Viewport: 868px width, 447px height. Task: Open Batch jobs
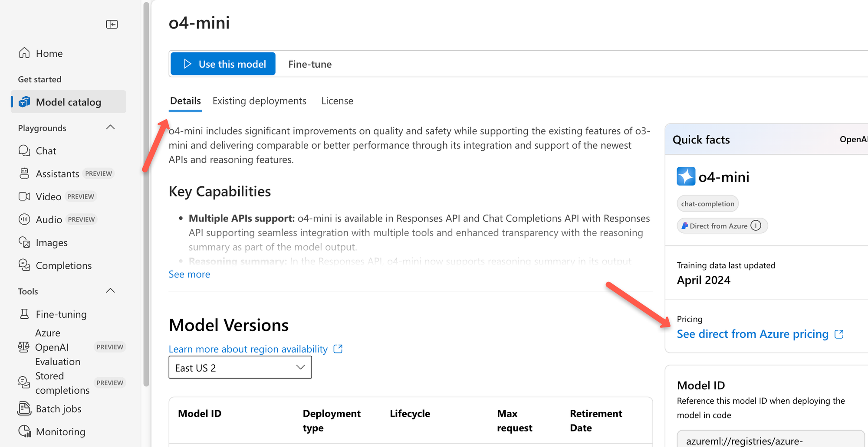[58, 408]
